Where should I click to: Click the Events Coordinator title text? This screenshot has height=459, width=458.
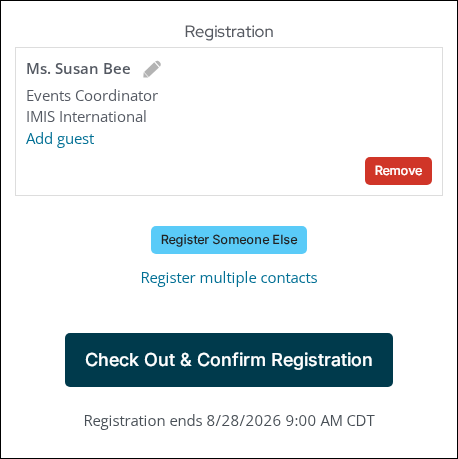click(x=92, y=96)
